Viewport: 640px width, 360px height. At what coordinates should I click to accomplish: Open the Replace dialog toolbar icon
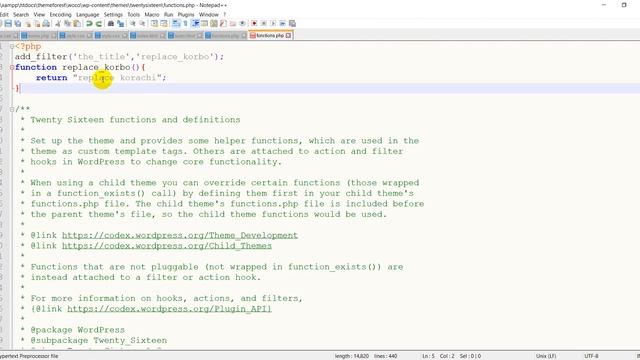coord(120,24)
